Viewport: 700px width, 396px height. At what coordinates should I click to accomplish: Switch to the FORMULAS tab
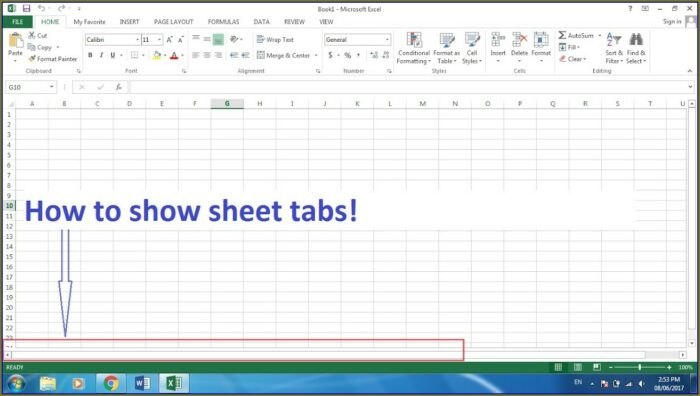tap(224, 21)
